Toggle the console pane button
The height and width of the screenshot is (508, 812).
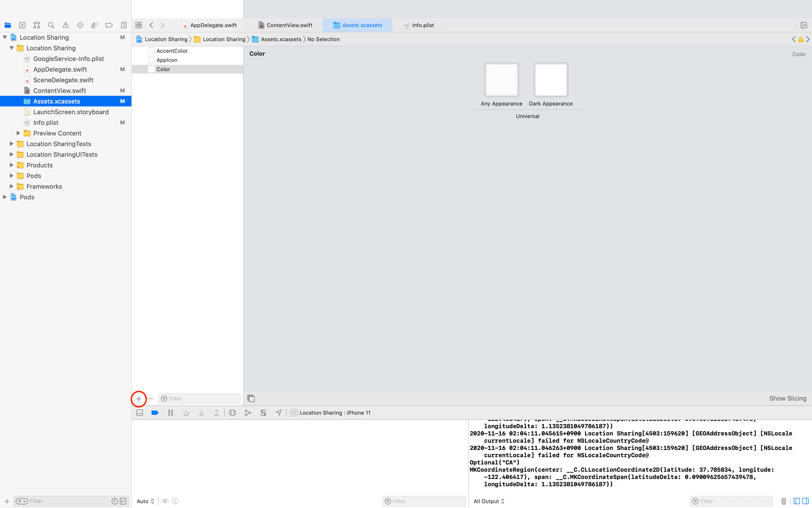point(805,501)
